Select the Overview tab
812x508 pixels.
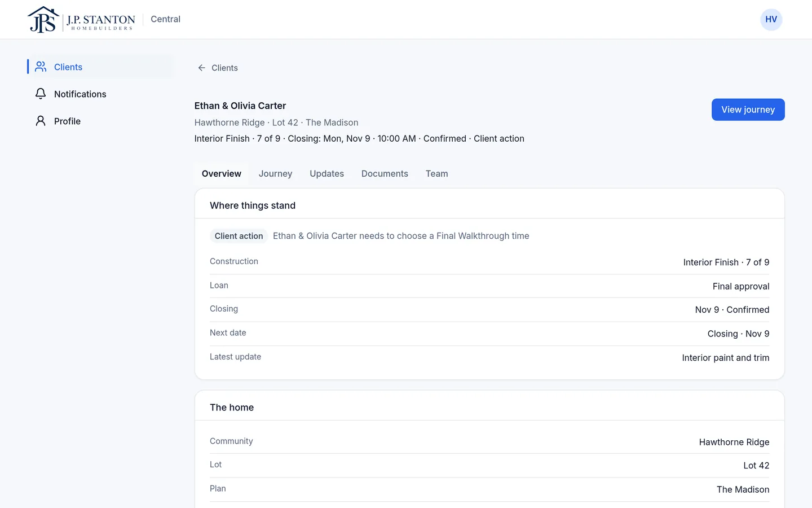tap(222, 174)
